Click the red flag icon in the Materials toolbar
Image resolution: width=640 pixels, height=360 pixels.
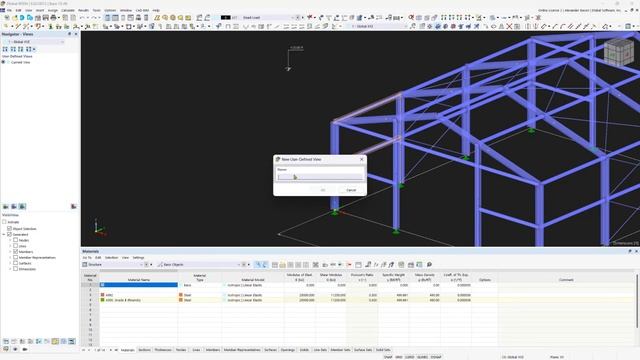pos(349,264)
